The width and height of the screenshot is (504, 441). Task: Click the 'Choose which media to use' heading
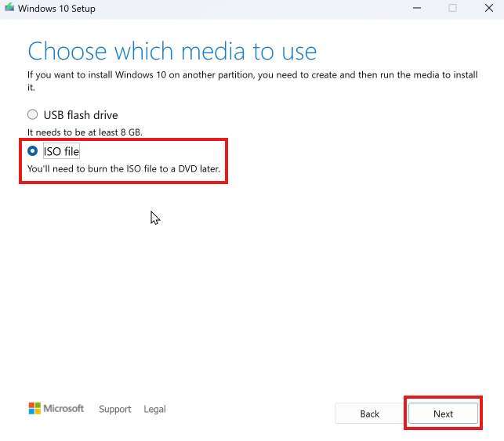(x=172, y=51)
